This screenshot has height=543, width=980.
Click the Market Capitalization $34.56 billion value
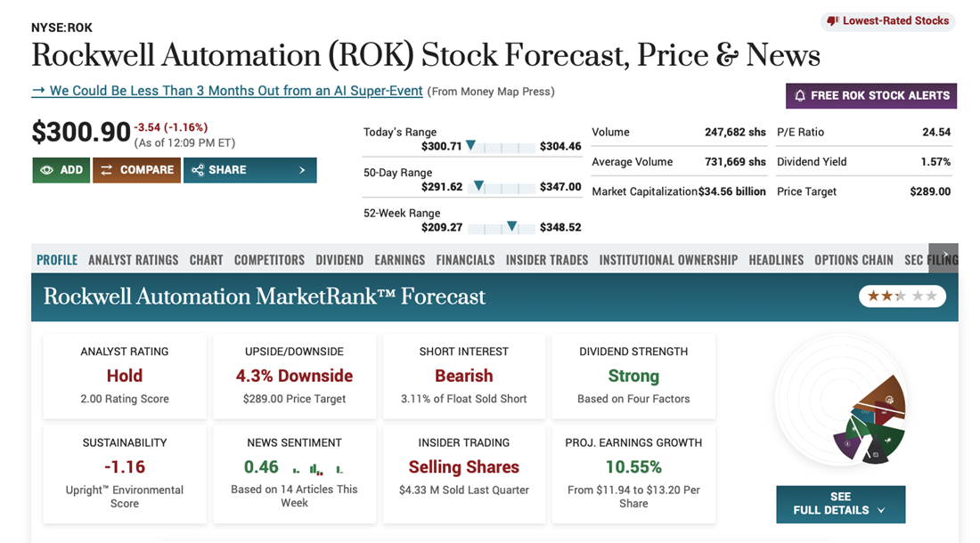pos(731,191)
